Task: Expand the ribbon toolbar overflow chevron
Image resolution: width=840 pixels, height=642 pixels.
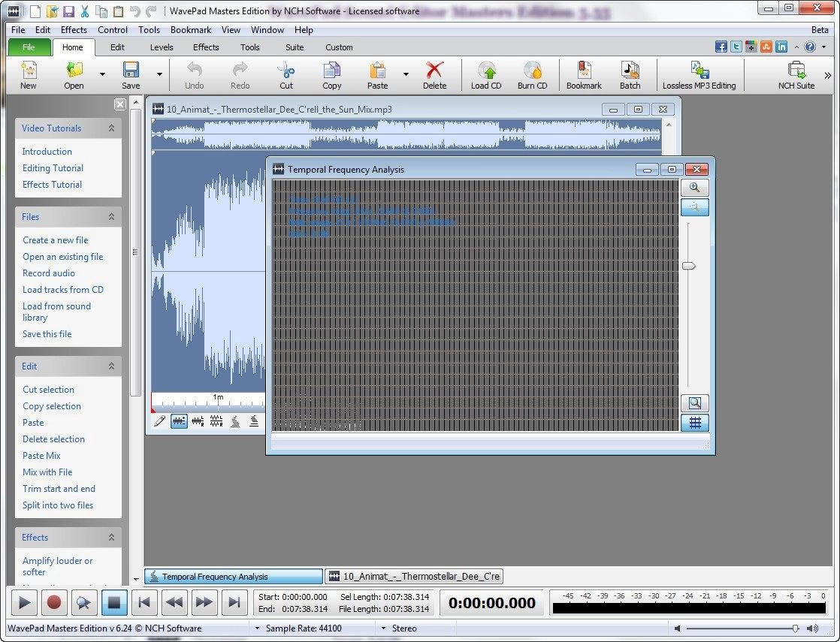Action: 828,76
